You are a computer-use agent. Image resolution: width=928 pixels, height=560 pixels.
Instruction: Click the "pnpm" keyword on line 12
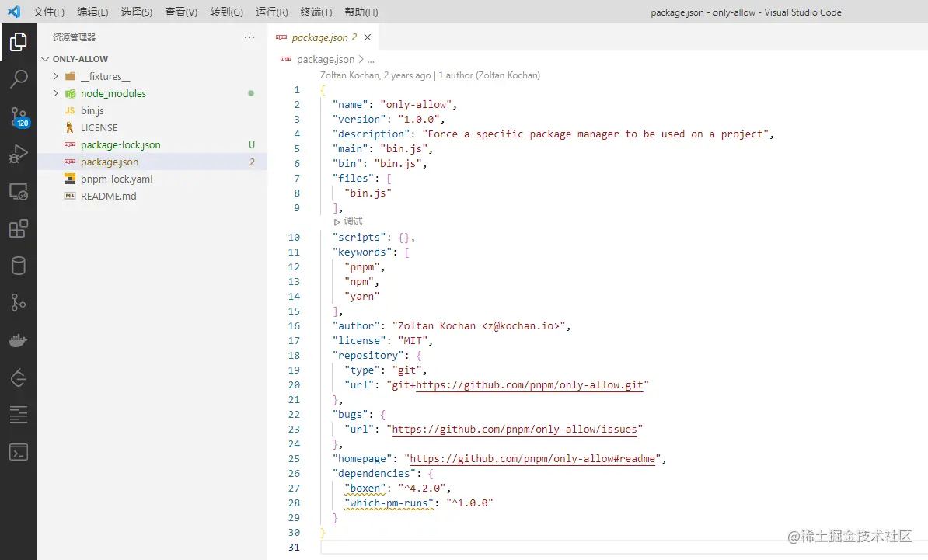point(361,266)
